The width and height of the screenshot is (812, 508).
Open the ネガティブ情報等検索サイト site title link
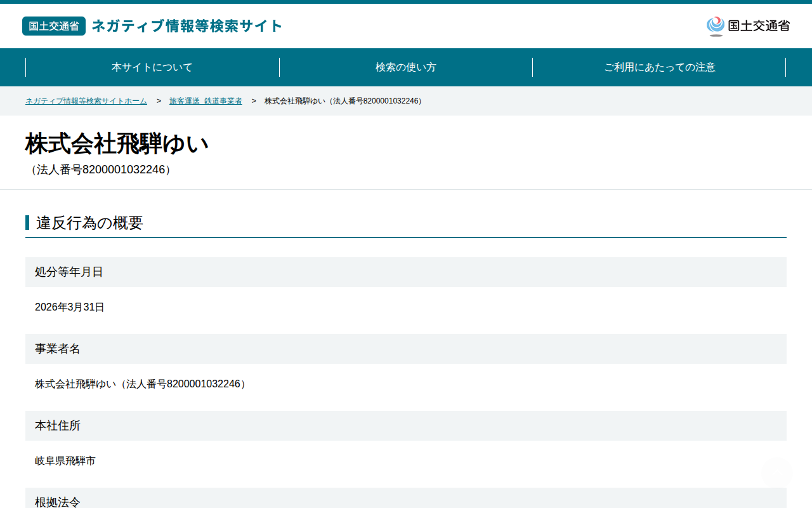click(187, 26)
